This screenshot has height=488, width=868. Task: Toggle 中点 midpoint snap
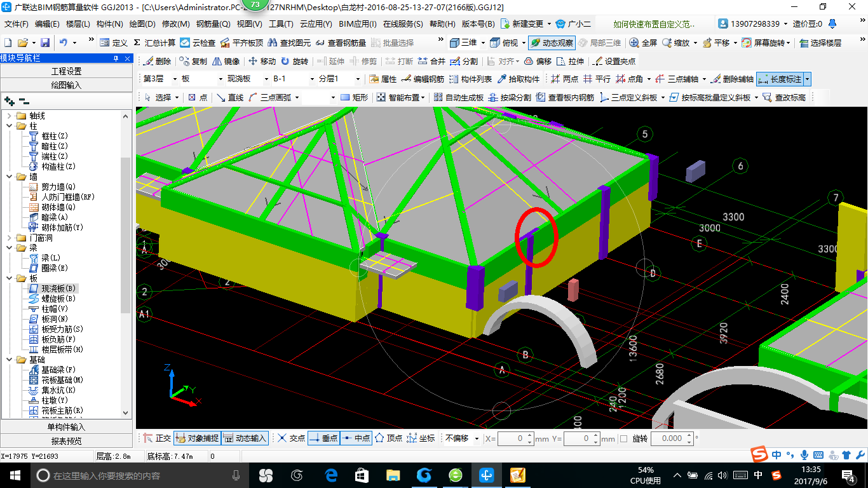pos(356,438)
